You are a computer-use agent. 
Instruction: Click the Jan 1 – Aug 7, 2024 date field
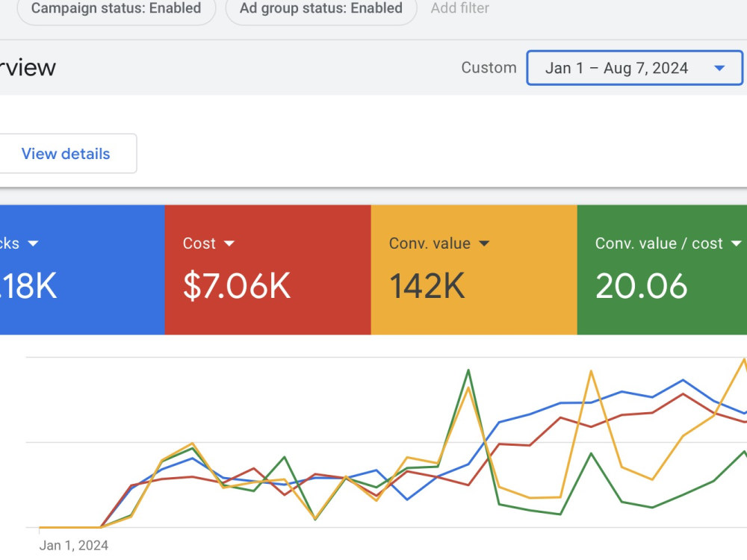pos(634,68)
